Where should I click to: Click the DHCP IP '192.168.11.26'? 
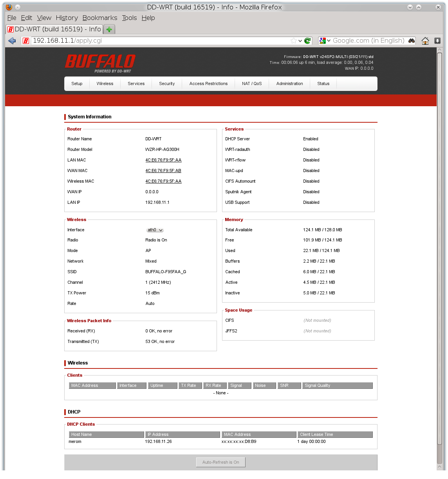pos(158,442)
